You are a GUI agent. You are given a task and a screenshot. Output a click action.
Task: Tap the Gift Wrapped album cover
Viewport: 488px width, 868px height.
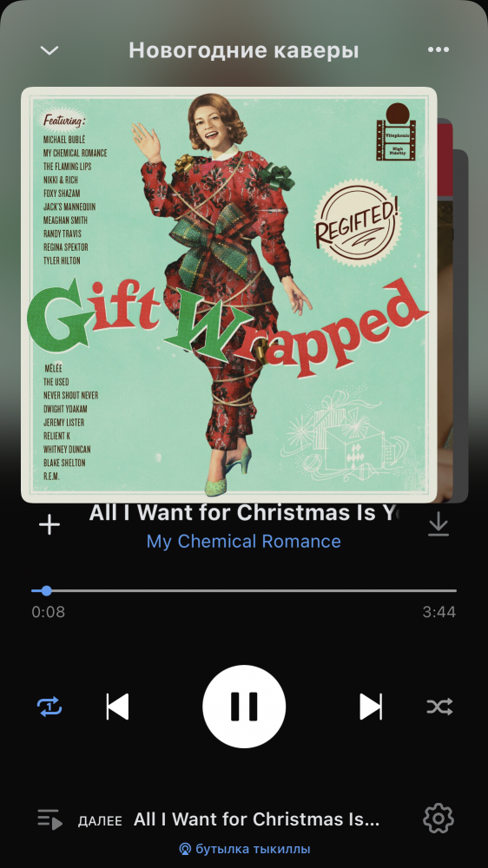[228, 295]
